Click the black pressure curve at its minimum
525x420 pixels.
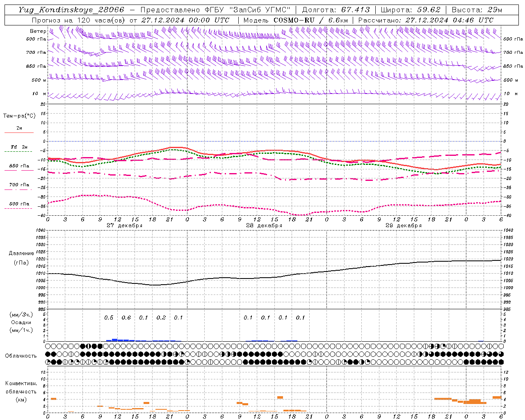coord(154,285)
